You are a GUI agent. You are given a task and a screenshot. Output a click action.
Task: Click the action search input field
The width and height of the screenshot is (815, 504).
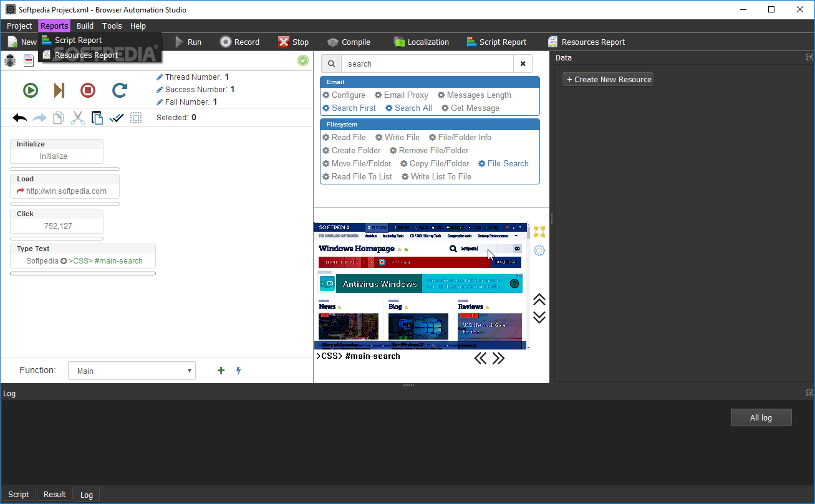click(x=427, y=64)
